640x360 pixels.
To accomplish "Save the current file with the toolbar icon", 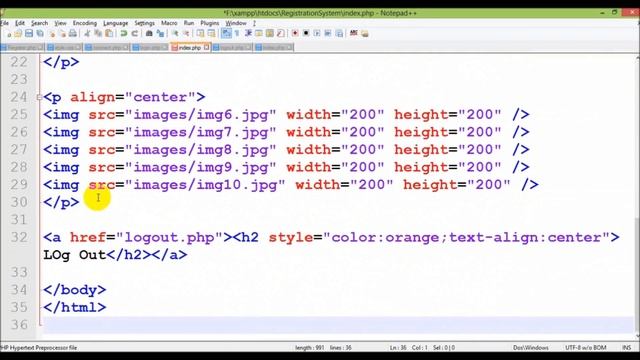I will [x=29, y=33].
